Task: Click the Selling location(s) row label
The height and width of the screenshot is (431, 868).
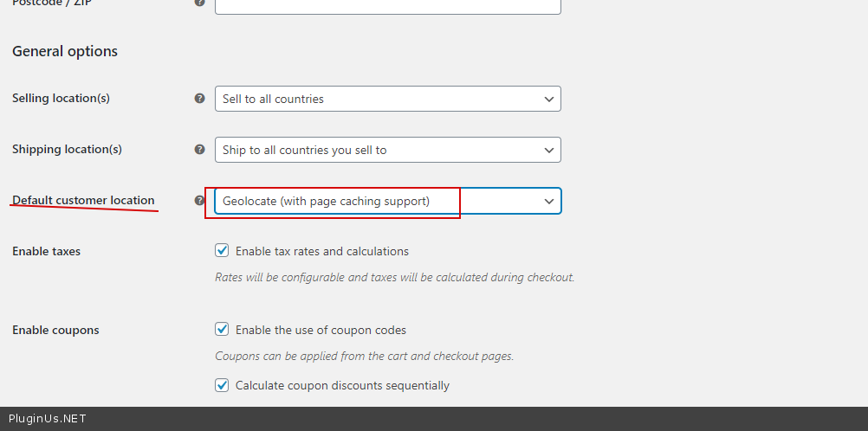Action: [61, 99]
